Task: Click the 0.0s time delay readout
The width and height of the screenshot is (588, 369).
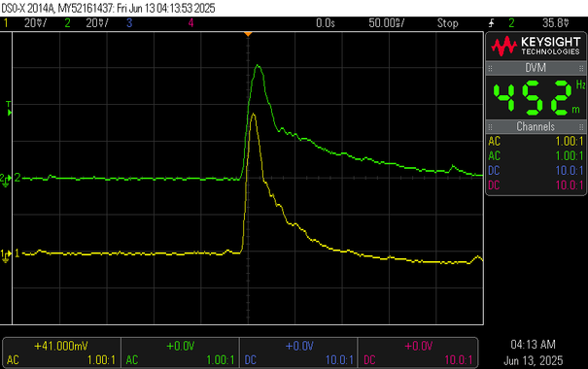Action: [x=326, y=23]
